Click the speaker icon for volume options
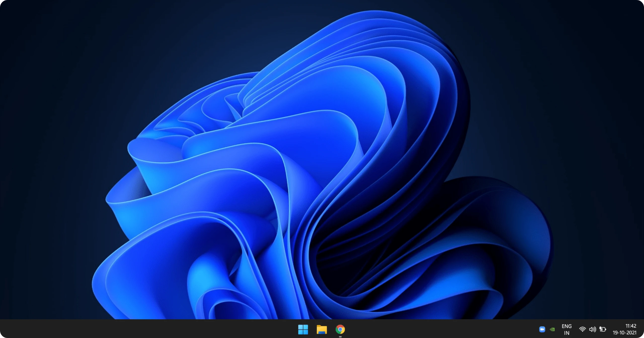This screenshot has height=338, width=644. pos(593,329)
